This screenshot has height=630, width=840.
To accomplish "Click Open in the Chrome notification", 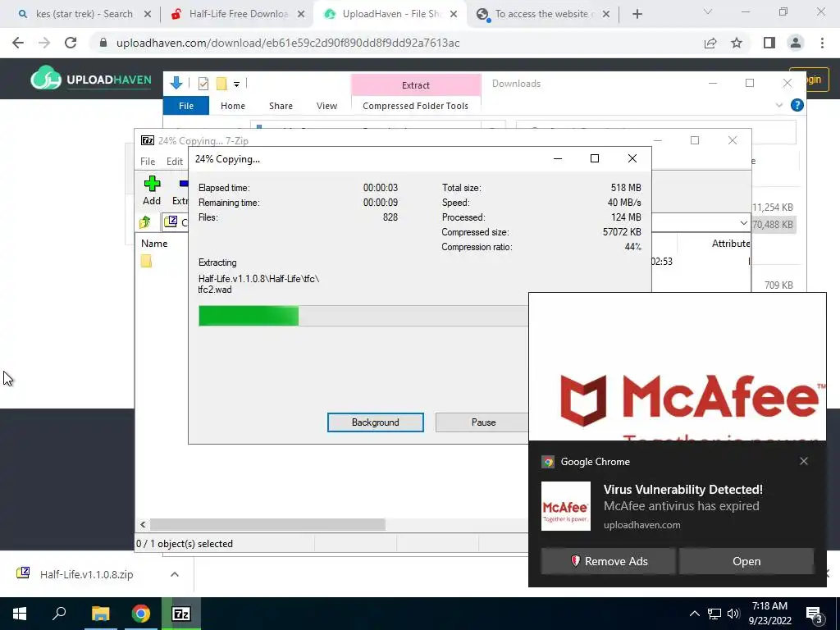I will click(x=746, y=561).
